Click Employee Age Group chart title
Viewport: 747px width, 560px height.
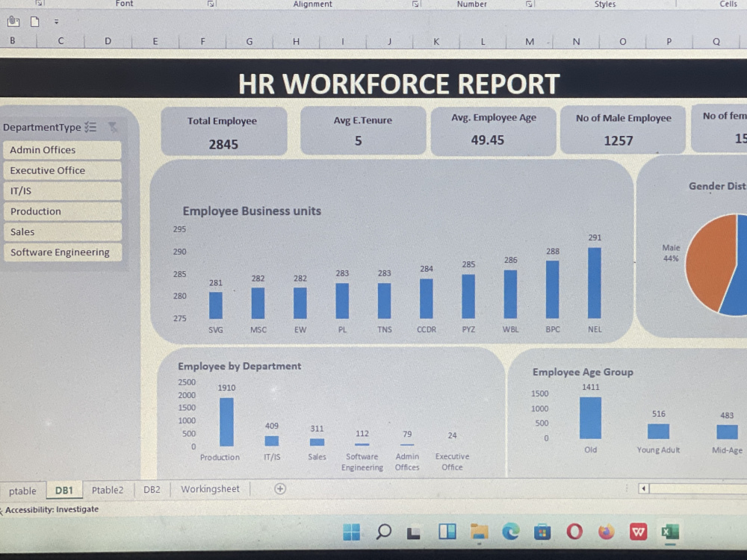click(583, 372)
